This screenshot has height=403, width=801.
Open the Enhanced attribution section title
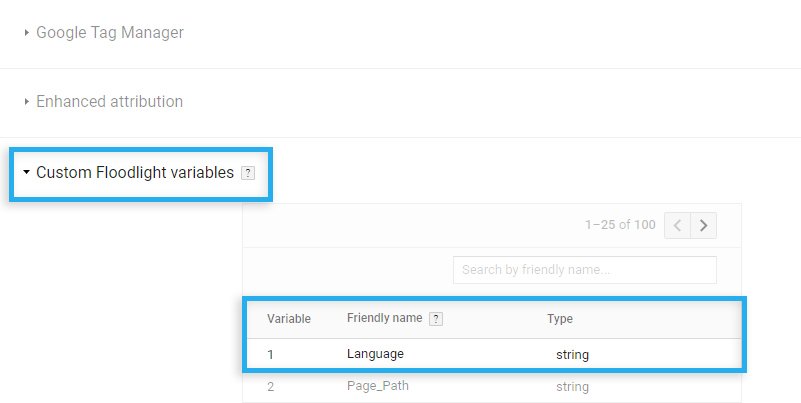[x=109, y=102]
